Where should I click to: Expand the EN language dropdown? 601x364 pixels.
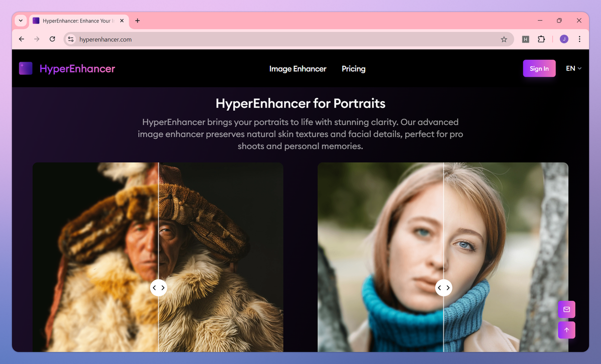click(x=573, y=69)
